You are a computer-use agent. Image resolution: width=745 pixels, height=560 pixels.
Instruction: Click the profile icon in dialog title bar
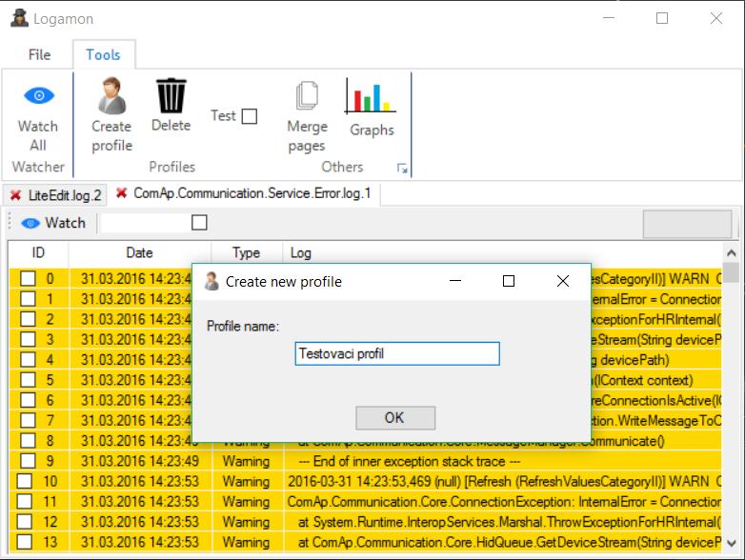(x=211, y=281)
